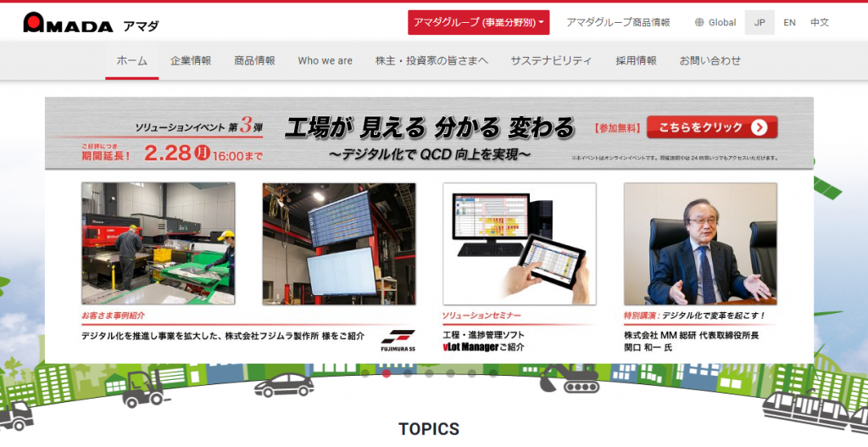Open the monitor displays thumbnail photo
This screenshot has width=868, height=447.
pos(339,243)
